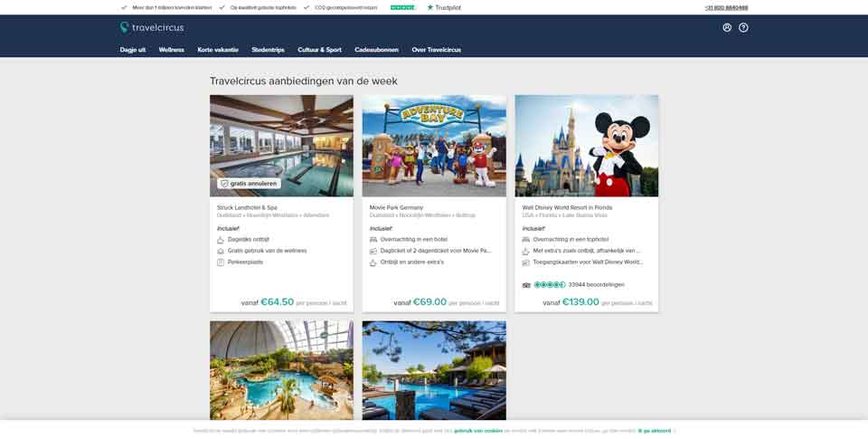Open the Cadeaubonnen menu

pos(376,50)
